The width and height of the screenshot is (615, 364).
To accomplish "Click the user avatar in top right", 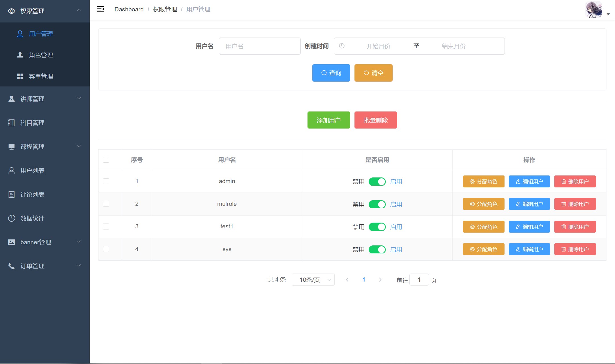I will [x=594, y=10].
